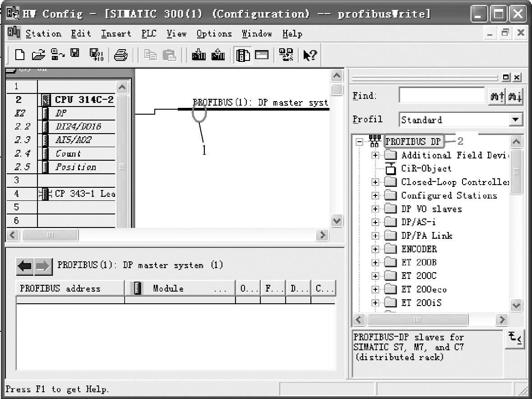The image size is (532, 399).
Task: Click the Save and Compile icon
Action: click(x=96, y=55)
